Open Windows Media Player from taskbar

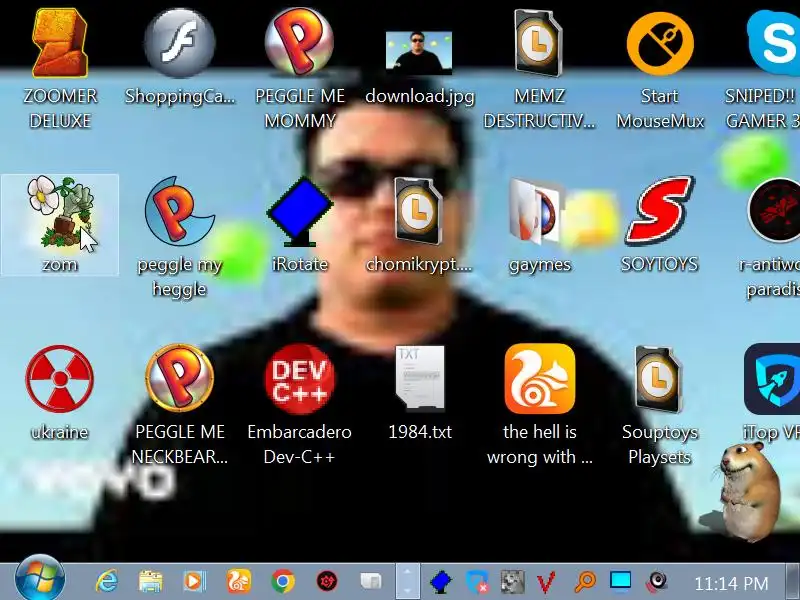pyautogui.click(x=194, y=581)
